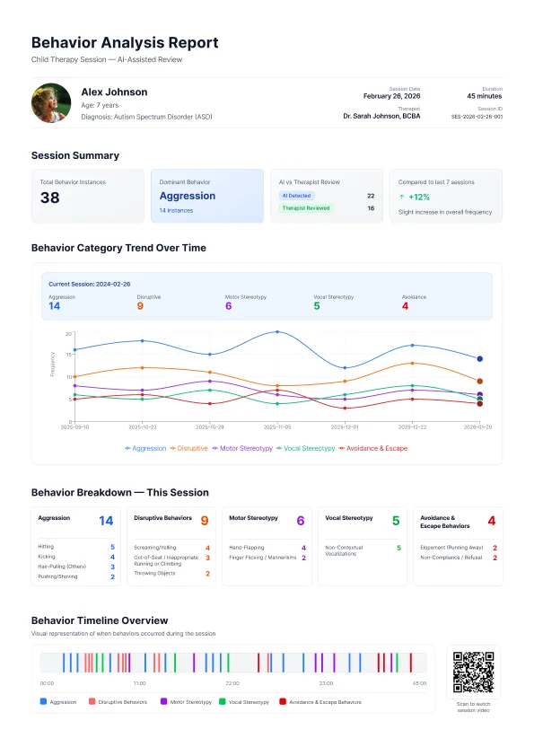This screenshot has height=756, width=534.
Task: Click Alex Johnson's profile photo
Action: 51,102
